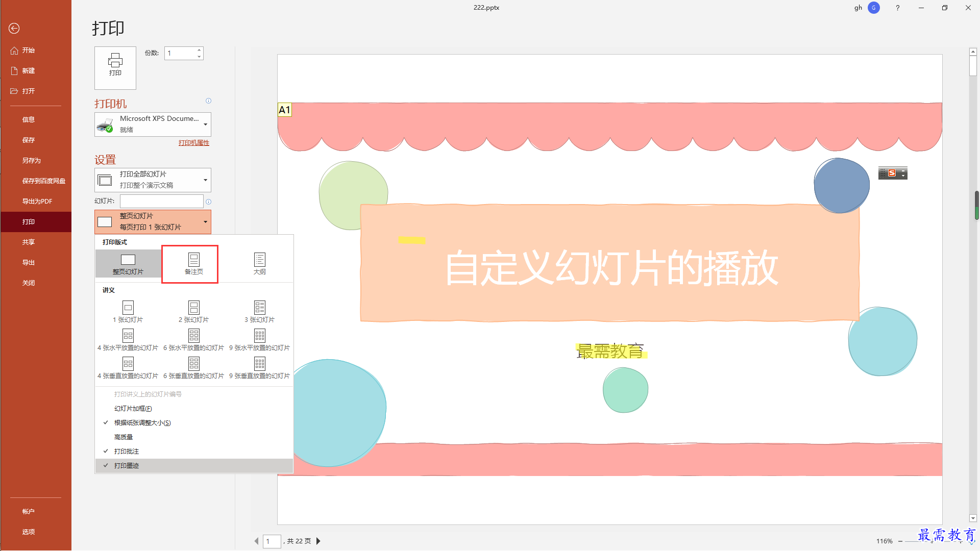The image size is (980, 551).
Task: Choose 导出为PDF in the sidebar
Action: pos(37,202)
